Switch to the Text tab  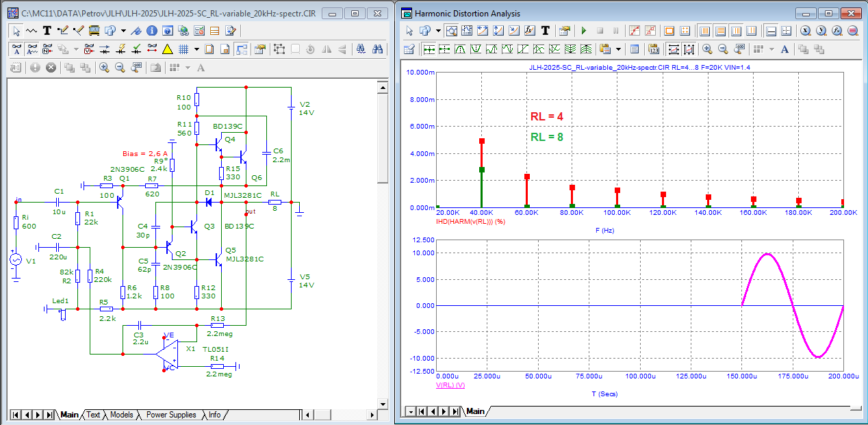coord(93,415)
